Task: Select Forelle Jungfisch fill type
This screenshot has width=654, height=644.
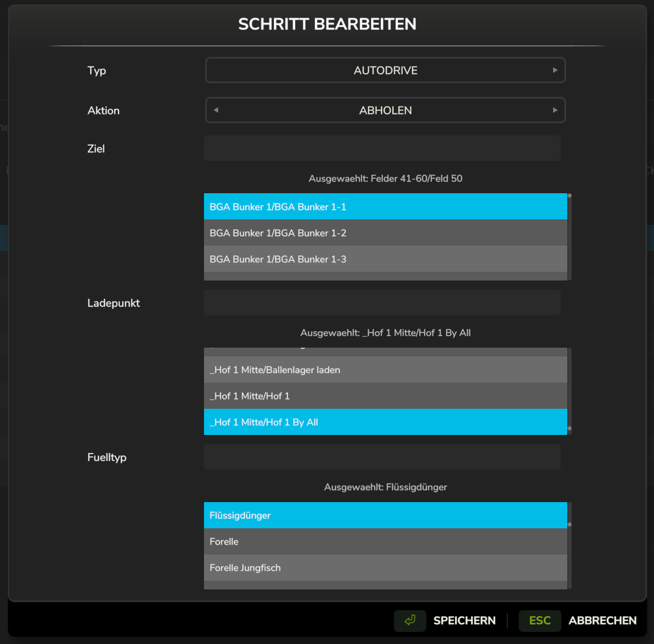Action: 386,568
